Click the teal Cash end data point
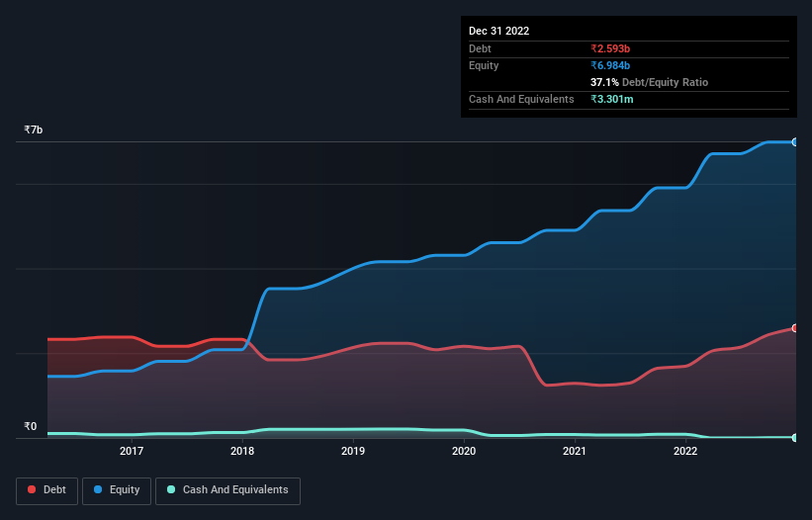 coord(795,438)
